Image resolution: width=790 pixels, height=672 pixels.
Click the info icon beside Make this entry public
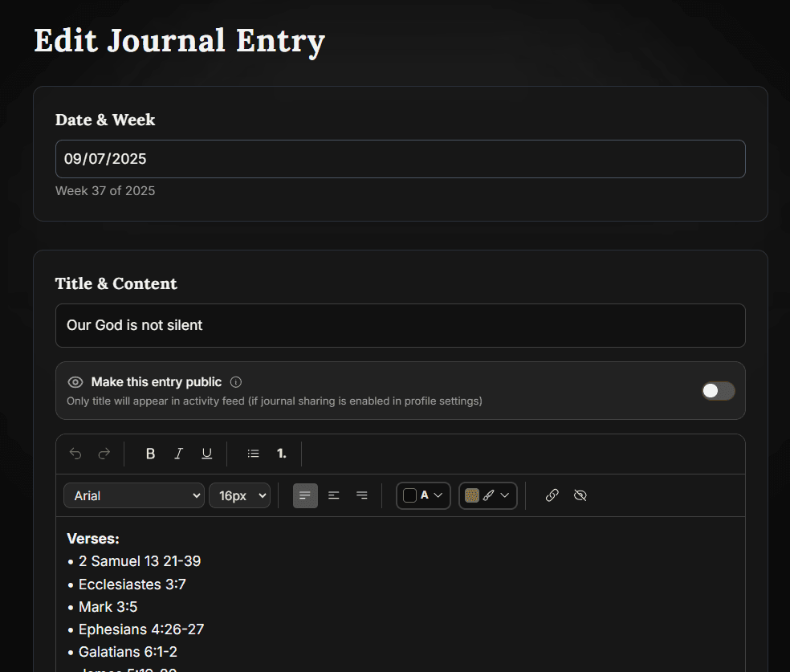click(x=236, y=382)
